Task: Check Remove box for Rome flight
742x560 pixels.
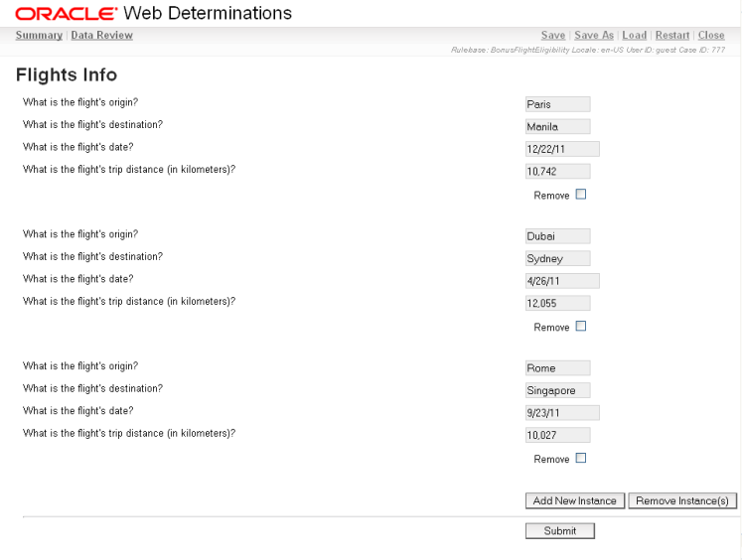Action: [x=581, y=458]
